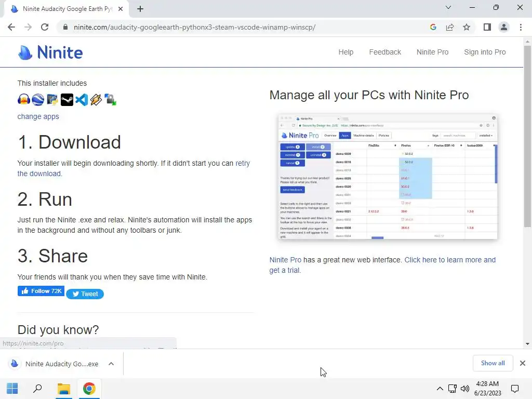This screenshot has width=532, height=399.
Task: Open a new tab with plus button
Action: click(x=140, y=9)
